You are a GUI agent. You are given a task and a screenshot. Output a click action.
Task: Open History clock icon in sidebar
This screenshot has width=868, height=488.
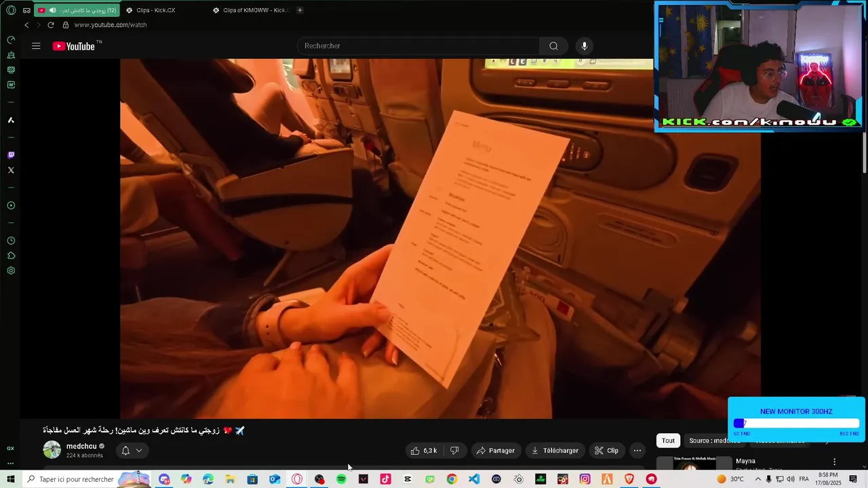click(x=11, y=241)
